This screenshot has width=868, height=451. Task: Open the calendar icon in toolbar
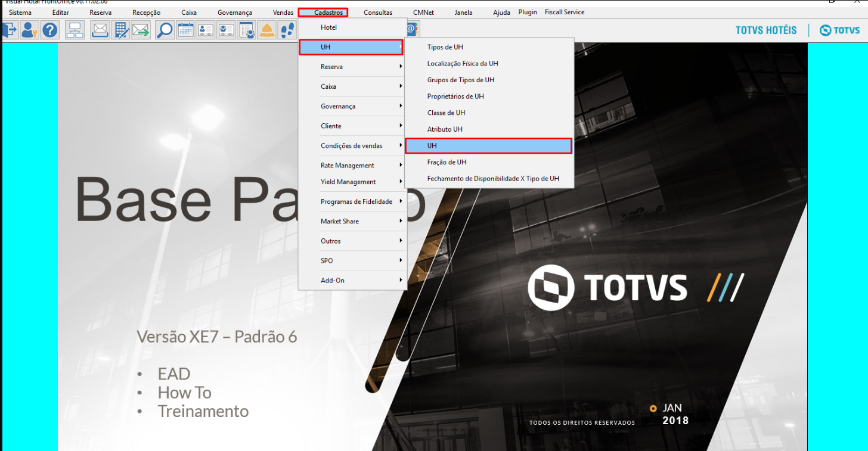point(185,30)
